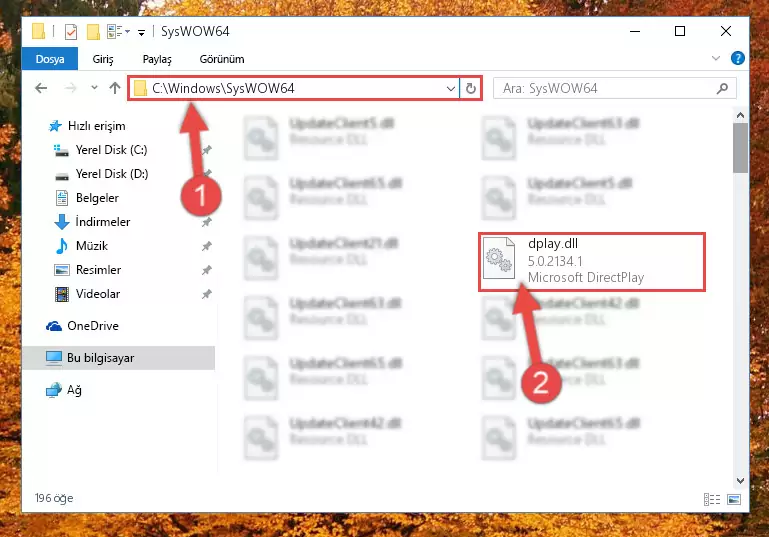This screenshot has height=537, width=769.
Task: Switch to the Giriş ribbon tab
Action: (x=103, y=59)
